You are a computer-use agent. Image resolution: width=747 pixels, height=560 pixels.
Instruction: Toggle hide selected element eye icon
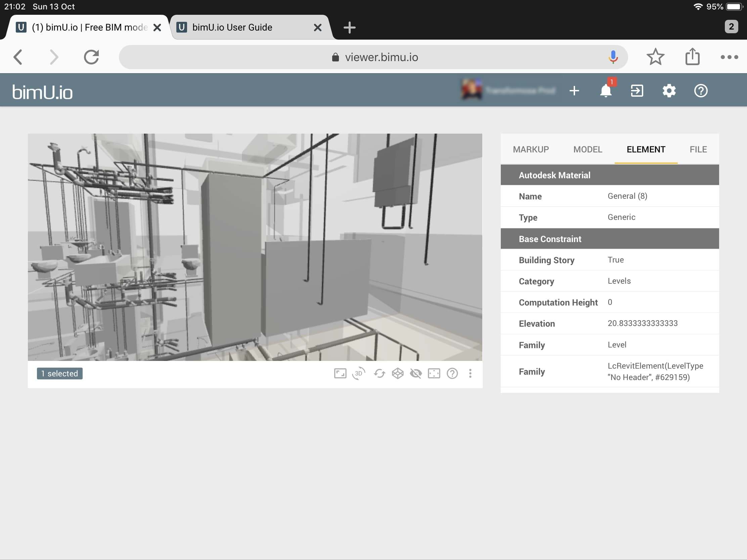click(x=416, y=373)
